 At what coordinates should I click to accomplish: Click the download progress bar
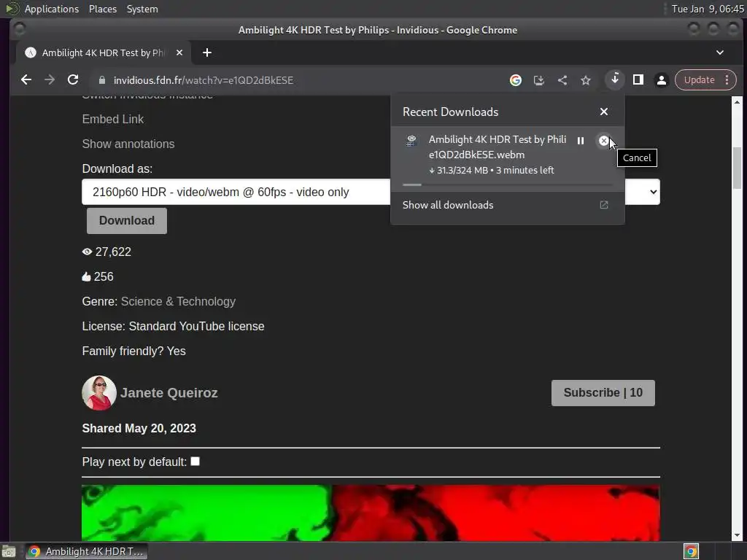pyautogui.click(x=508, y=184)
